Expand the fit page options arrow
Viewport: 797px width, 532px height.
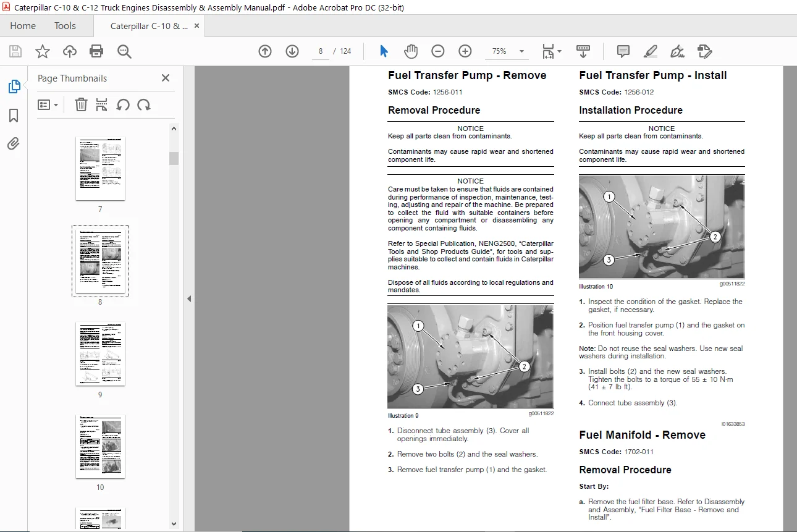click(560, 51)
